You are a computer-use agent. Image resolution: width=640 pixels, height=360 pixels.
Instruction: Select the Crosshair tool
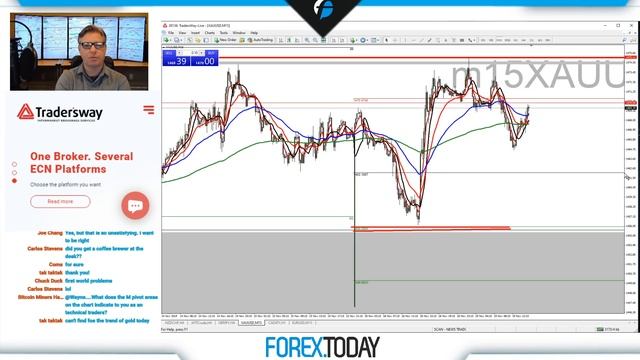click(395, 40)
